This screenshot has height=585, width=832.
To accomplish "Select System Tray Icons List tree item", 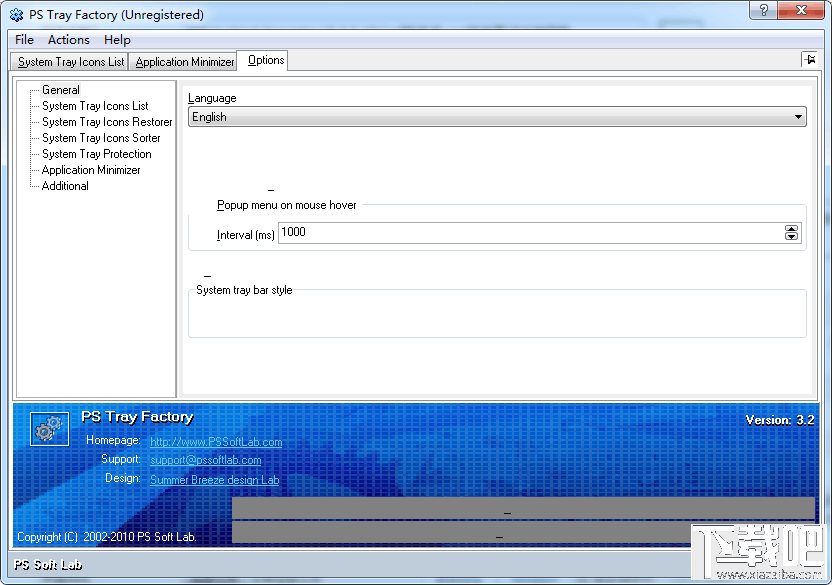I will coord(95,106).
